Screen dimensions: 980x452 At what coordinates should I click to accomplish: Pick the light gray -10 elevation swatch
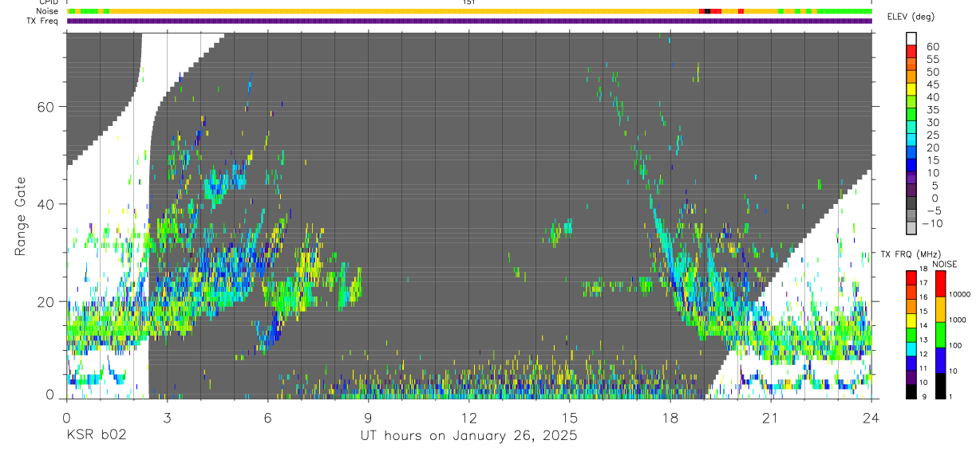(911, 229)
